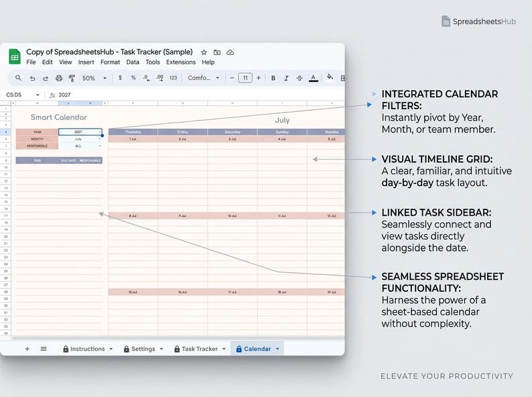The image size is (532, 397).
Task: Open the View menu
Action: coord(65,62)
